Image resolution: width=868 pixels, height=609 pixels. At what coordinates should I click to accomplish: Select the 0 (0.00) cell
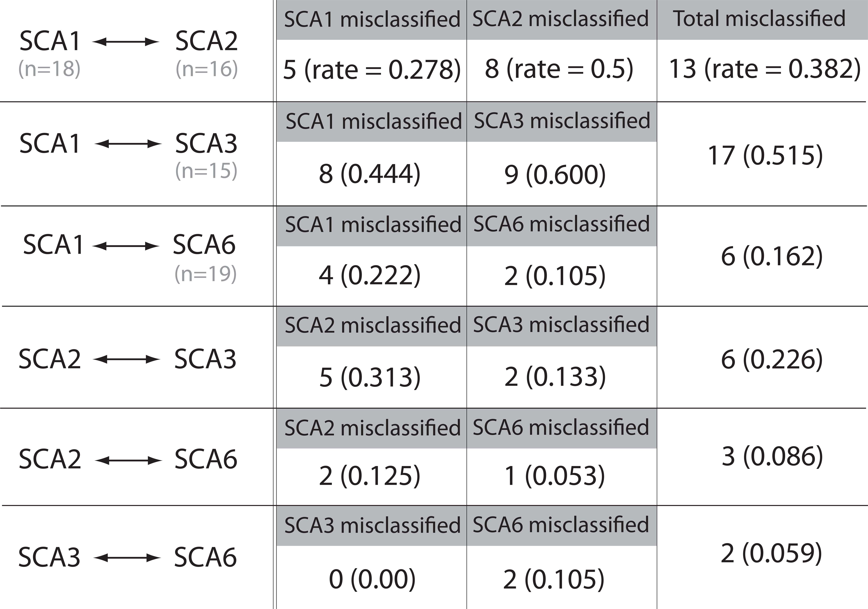coord(372,579)
